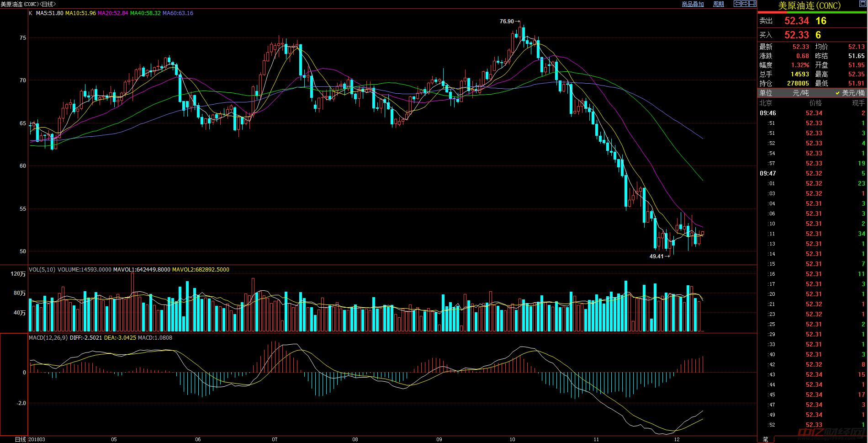Click the 总手 volume value 14593
This screenshot has width=868, height=443.
click(799, 74)
